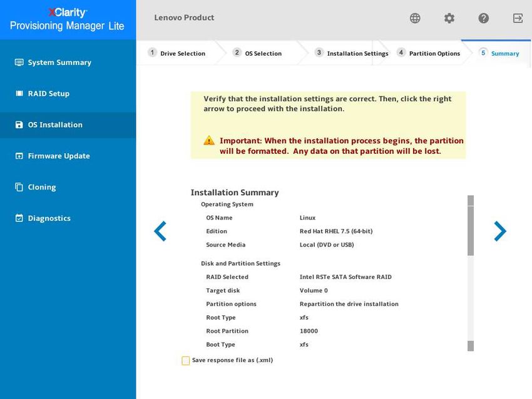Click the summary scrollbar down button

tap(471, 346)
